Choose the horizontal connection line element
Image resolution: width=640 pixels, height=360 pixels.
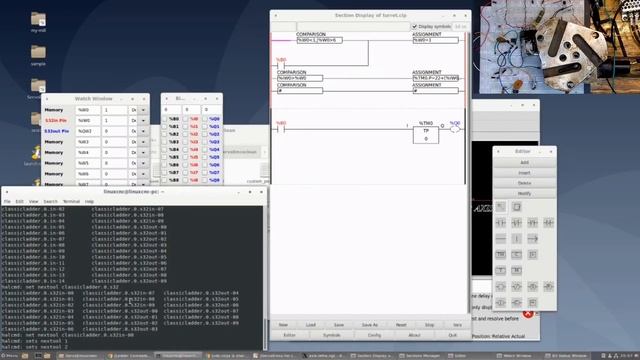tap(500, 238)
